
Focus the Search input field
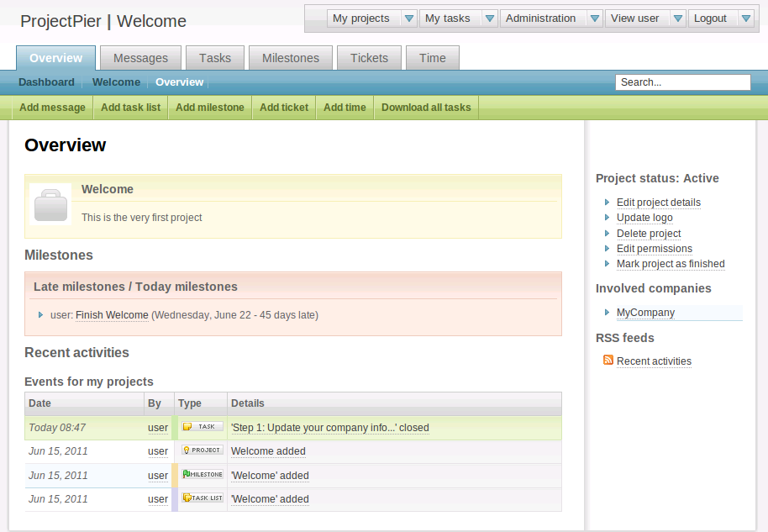682,82
